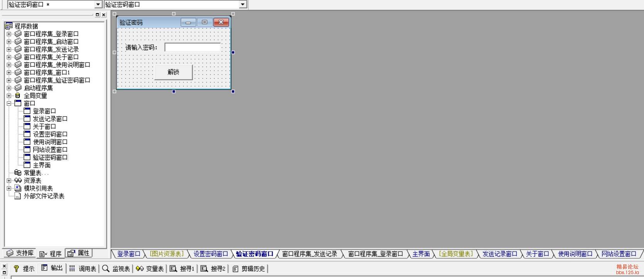
Task: Open the 窗口程序集_发送记录 document tab
Action: tap(310, 254)
